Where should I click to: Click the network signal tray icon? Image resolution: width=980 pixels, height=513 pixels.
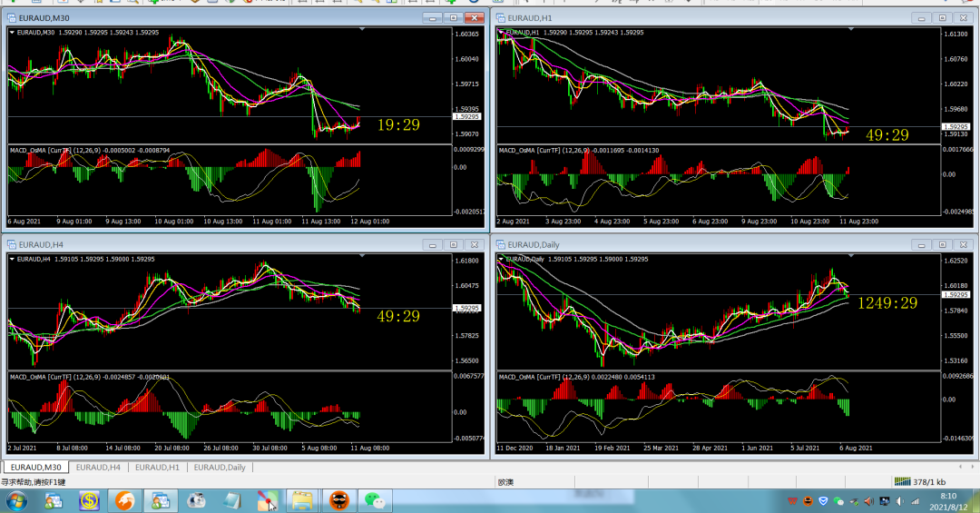click(916, 501)
